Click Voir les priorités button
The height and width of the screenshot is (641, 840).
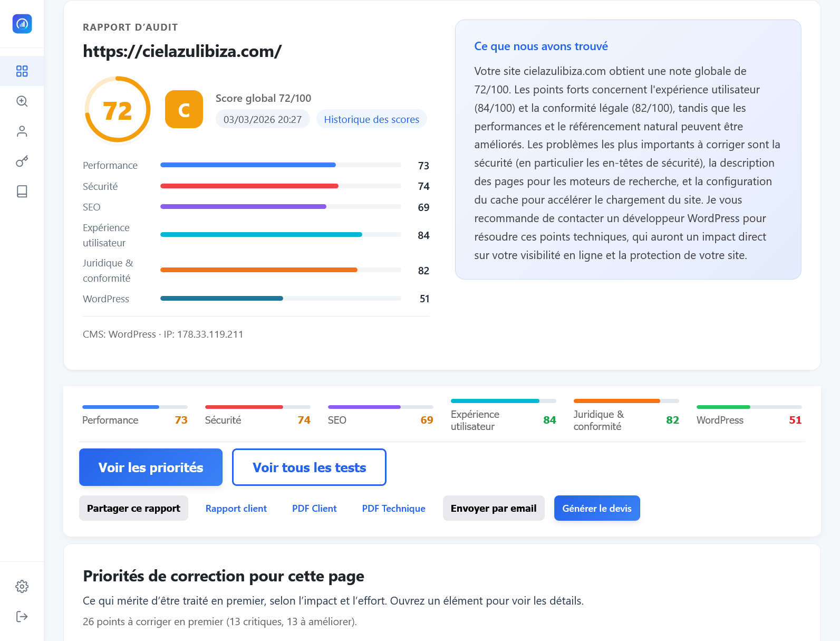(x=151, y=467)
